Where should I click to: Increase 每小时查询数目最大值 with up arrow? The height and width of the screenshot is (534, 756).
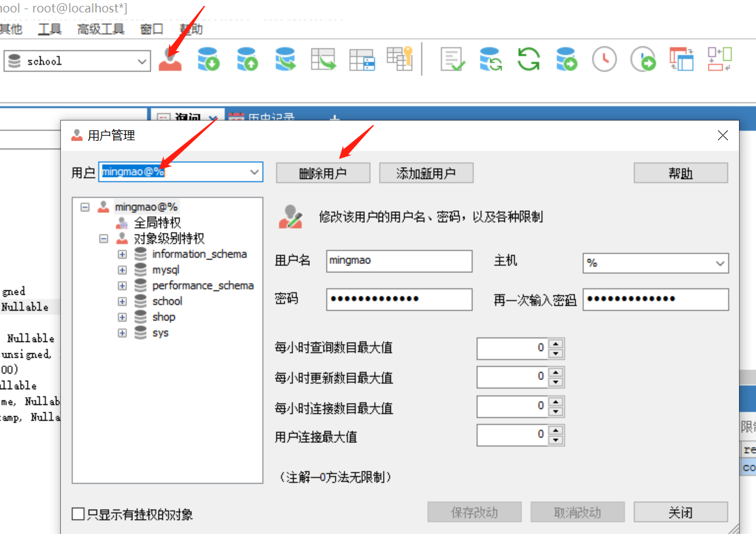pos(556,344)
